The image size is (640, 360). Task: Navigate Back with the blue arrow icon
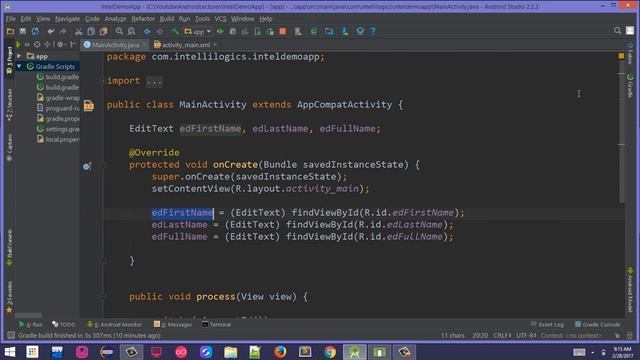[x=147, y=31]
